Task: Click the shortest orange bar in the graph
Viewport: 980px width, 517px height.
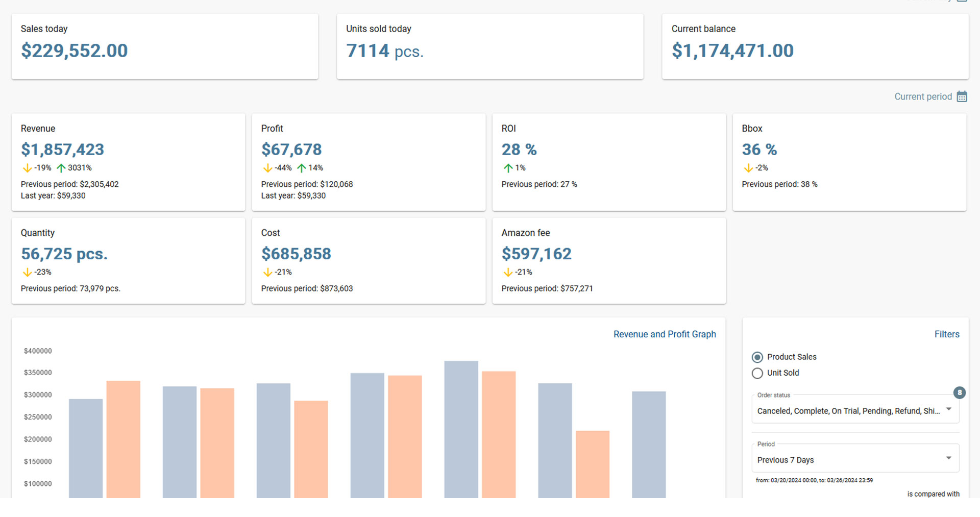Action: click(x=592, y=463)
